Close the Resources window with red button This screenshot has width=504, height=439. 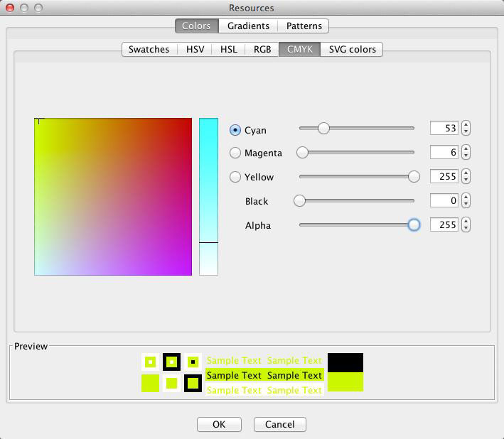(10, 8)
